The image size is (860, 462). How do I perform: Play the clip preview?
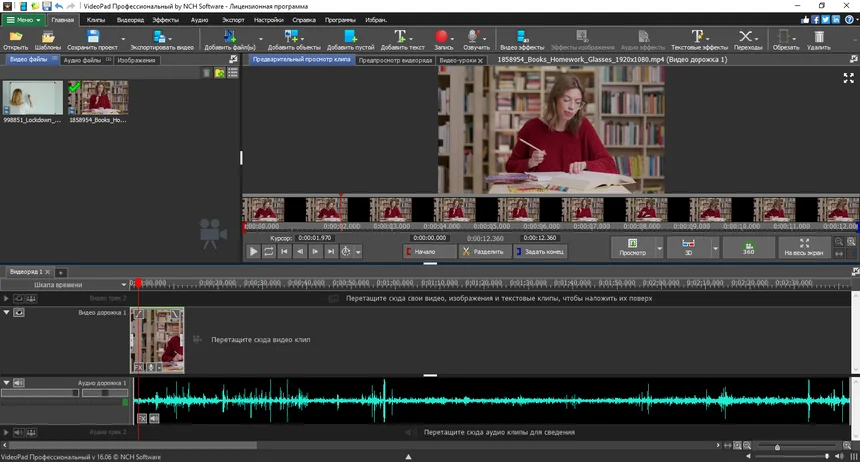253,252
